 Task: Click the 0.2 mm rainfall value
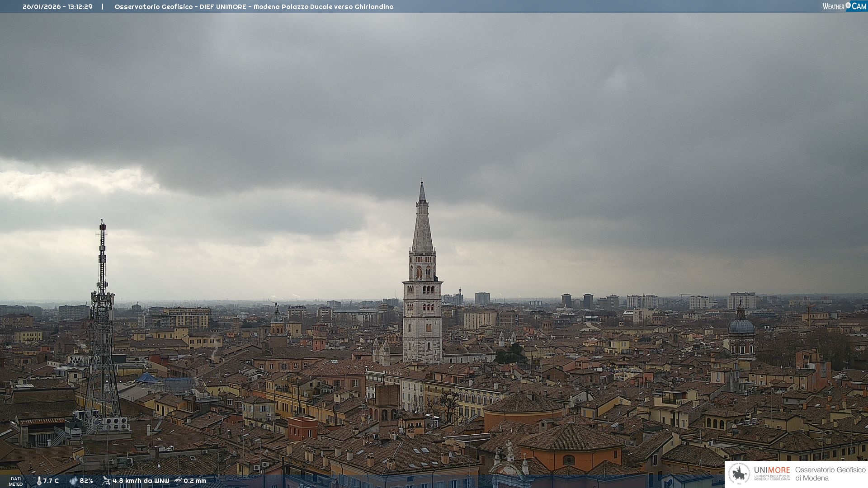pyautogui.click(x=195, y=481)
